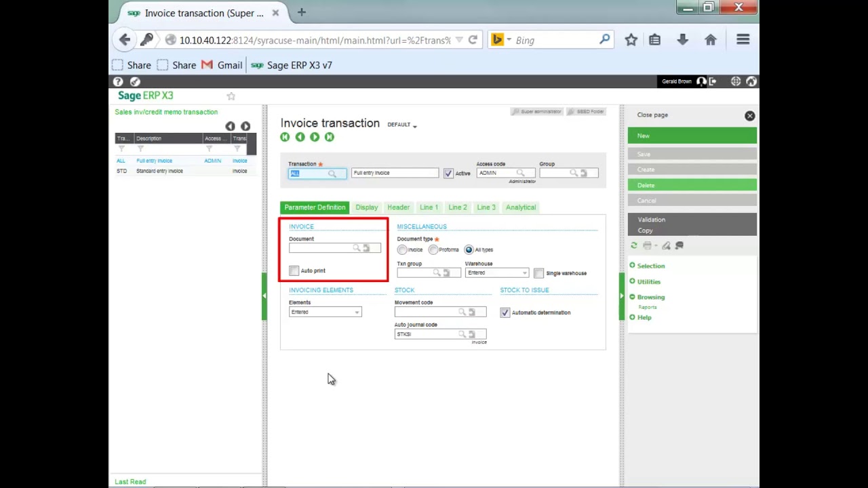Screen dimensions: 868x488
Task: Open Txn group lookup magnifier
Action: [x=436, y=272]
